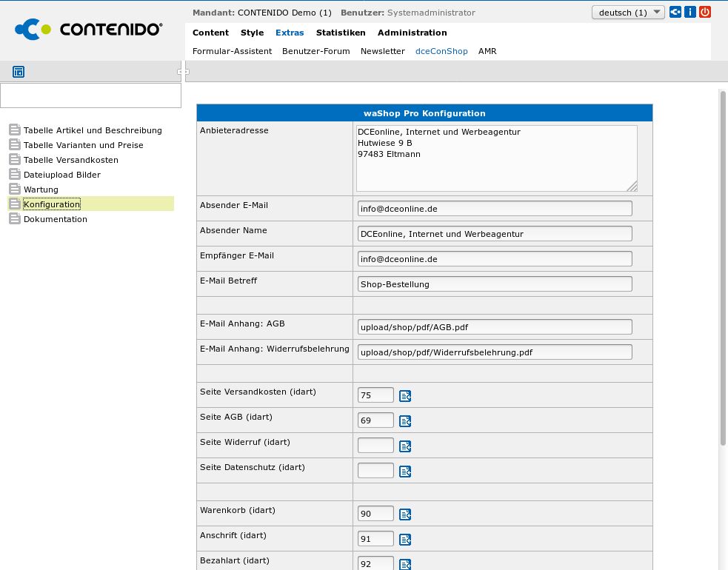Viewport: 728px width, 570px height.
Task: Open article picker for Seite Widerruf
Action: point(405,446)
